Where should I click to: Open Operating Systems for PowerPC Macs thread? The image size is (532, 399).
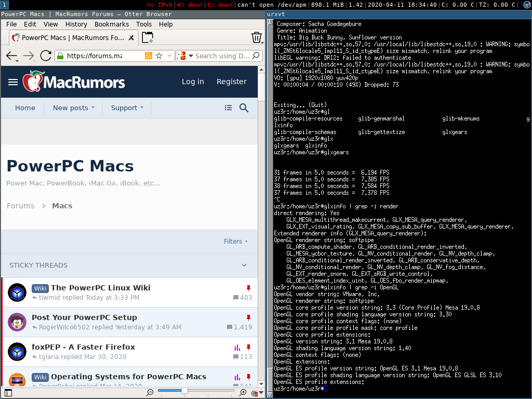[129, 377]
